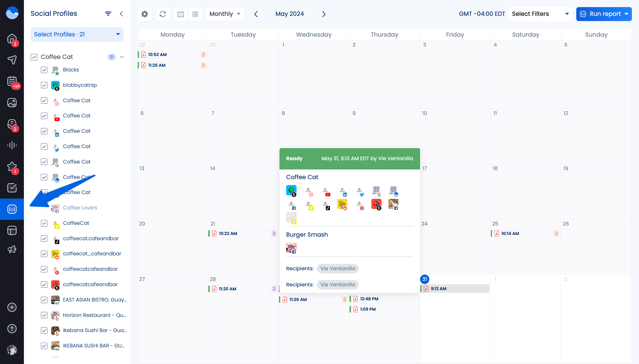The image size is (639, 364).
Task: Uncheck Ikebana Sushi Bar - Gua profile checkbox
Action: 44,330
